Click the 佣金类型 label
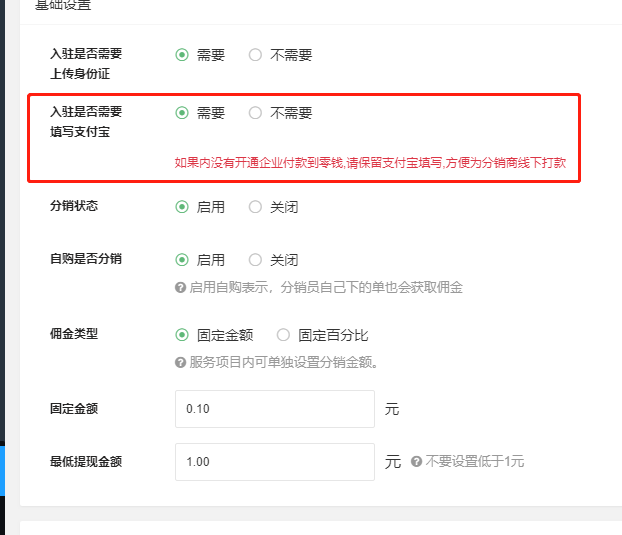Image resolution: width=622 pixels, height=535 pixels. pos(74,334)
